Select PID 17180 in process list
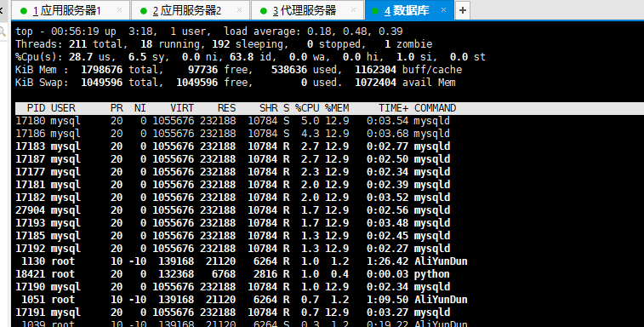The image size is (644, 327). [31, 121]
